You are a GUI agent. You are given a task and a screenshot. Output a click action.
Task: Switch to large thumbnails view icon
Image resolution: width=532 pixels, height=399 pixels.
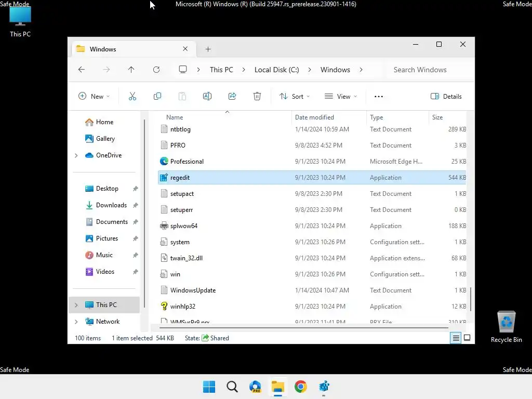[467, 338]
